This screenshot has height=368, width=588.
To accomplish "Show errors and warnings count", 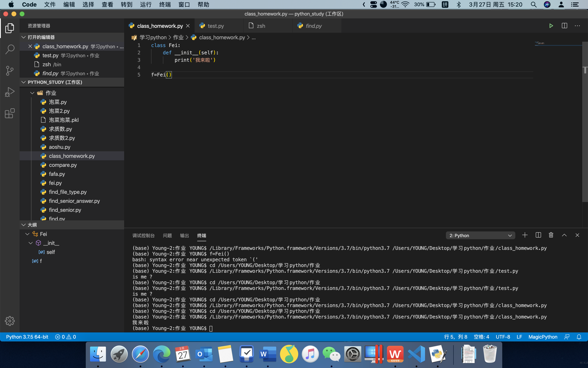I will [66, 337].
